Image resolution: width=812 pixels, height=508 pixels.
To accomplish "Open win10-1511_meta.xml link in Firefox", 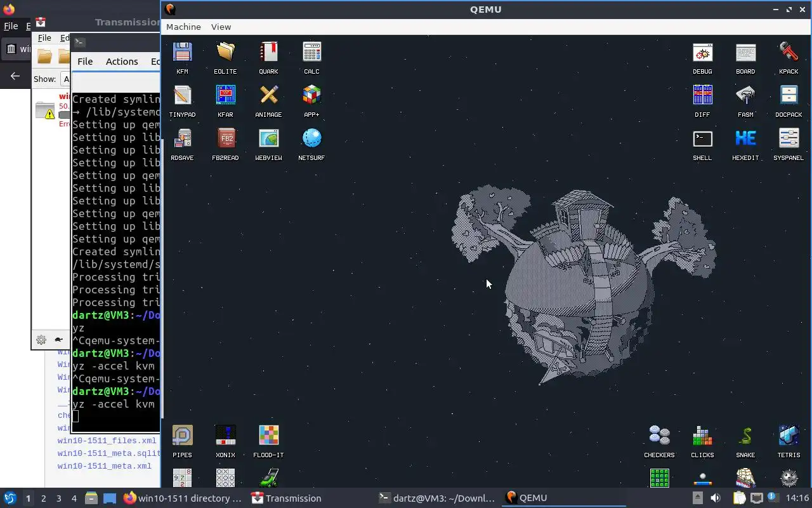I will click(105, 465).
